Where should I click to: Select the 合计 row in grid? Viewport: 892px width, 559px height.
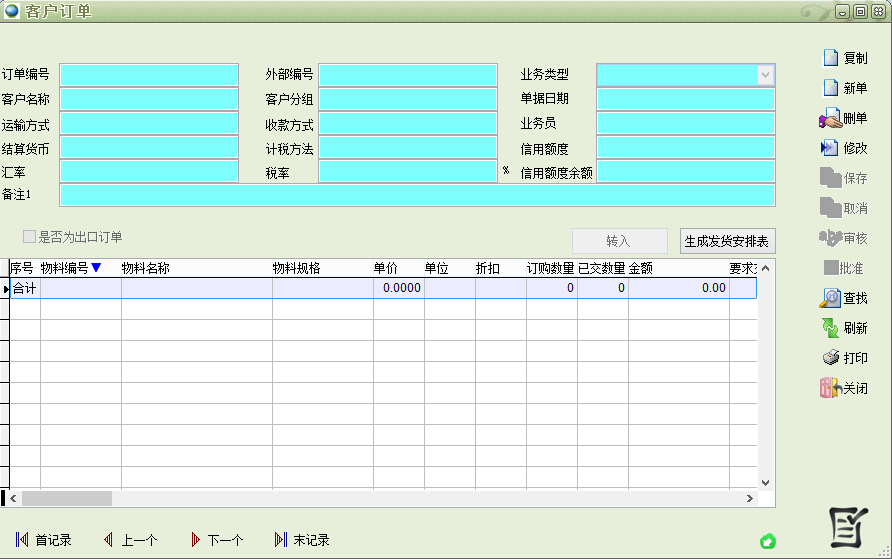(x=24, y=288)
